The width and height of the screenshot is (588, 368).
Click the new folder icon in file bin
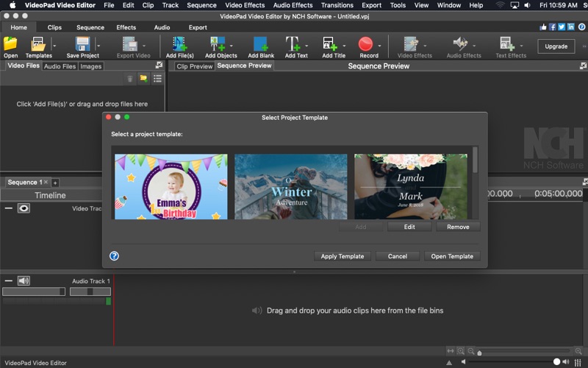click(x=144, y=78)
